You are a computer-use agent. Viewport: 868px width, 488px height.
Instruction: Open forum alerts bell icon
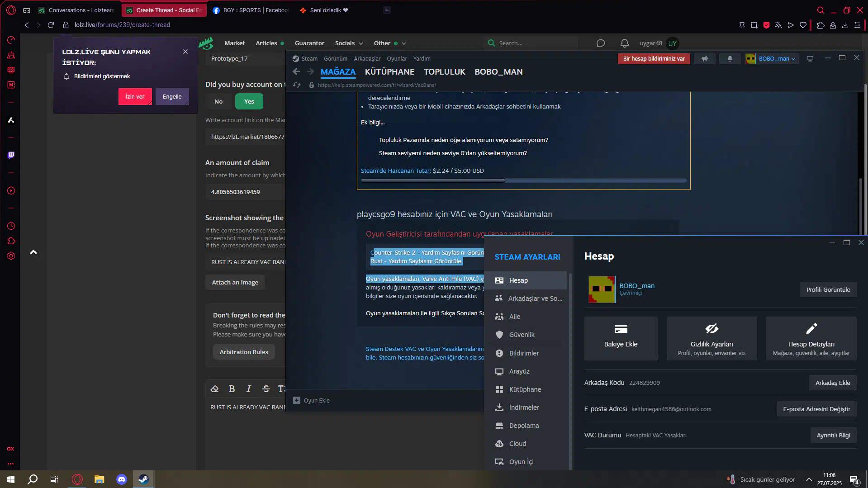(x=625, y=43)
